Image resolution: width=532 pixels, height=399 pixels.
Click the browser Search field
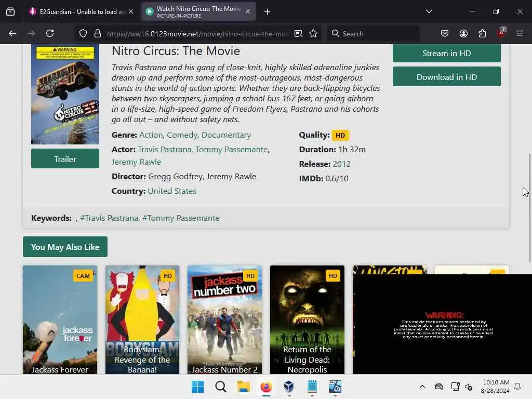tap(373, 34)
